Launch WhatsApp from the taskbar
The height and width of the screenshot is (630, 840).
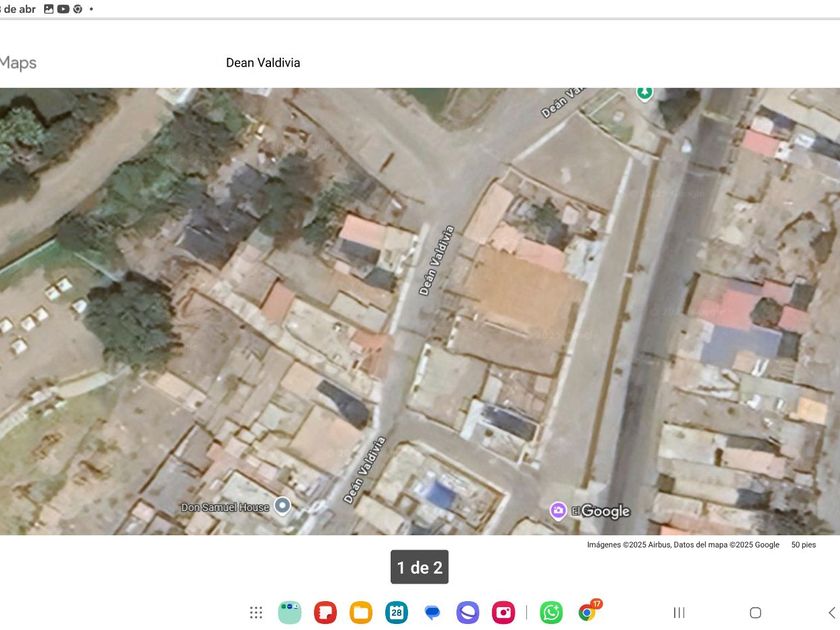point(551,612)
